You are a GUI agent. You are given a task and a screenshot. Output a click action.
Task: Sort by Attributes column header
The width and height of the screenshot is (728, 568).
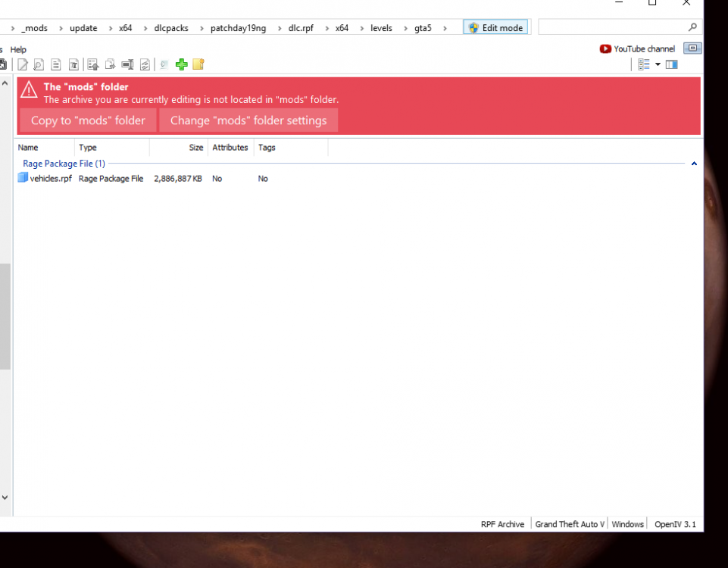point(230,148)
